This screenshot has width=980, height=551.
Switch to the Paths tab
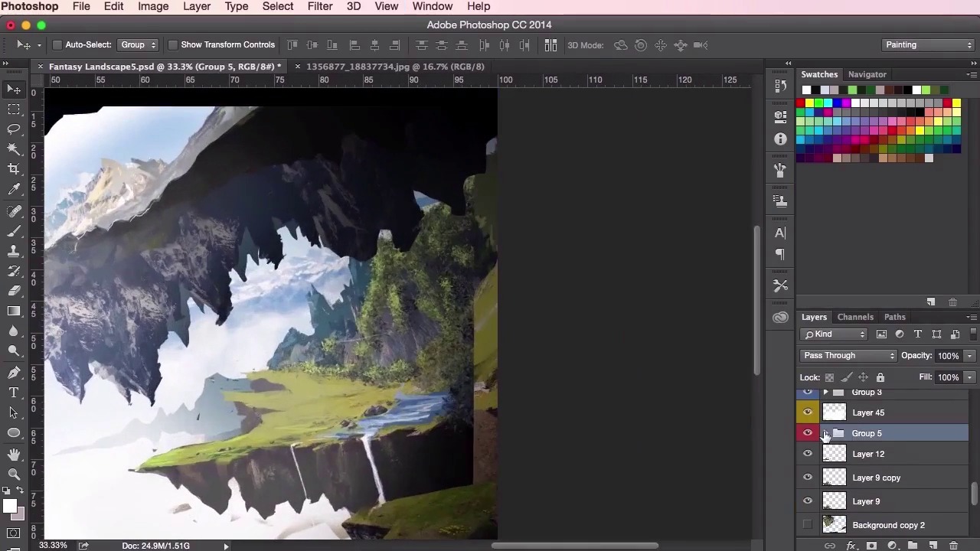(894, 317)
